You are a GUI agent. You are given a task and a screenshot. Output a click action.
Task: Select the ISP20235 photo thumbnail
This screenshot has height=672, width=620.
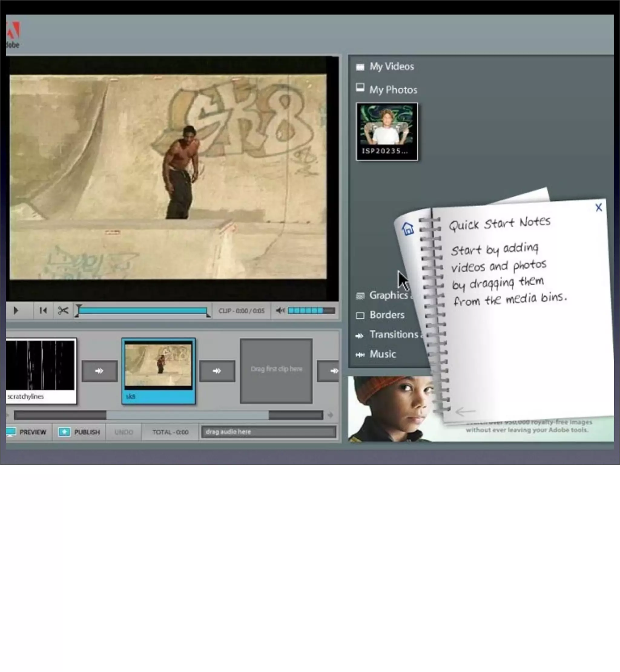tap(387, 131)
